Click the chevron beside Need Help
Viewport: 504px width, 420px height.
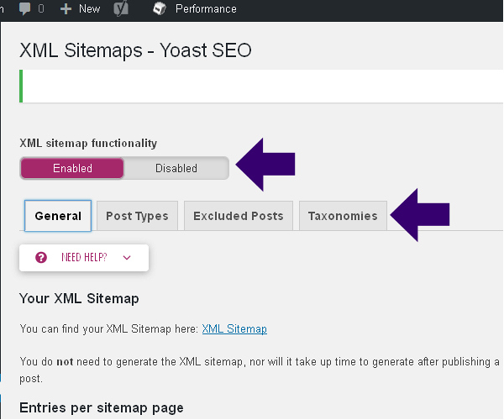127,258
